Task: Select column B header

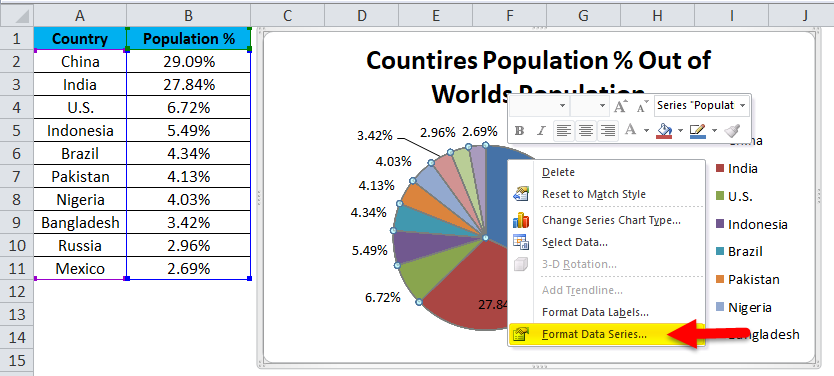Action: (188, 16)
